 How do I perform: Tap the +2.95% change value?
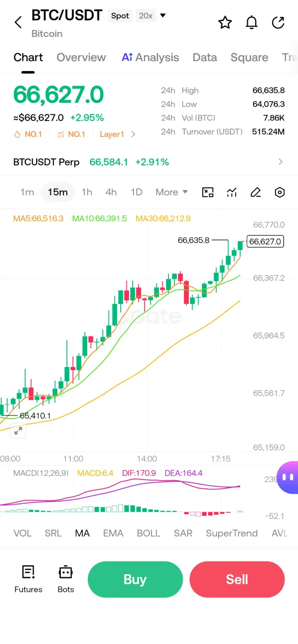click(87, 118)
